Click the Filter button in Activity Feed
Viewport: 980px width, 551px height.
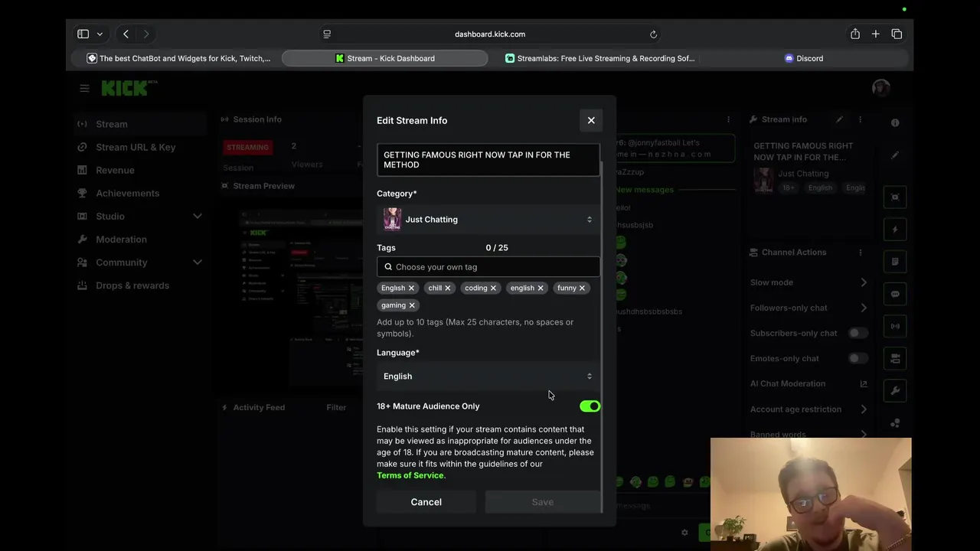[x=336, y=407]
